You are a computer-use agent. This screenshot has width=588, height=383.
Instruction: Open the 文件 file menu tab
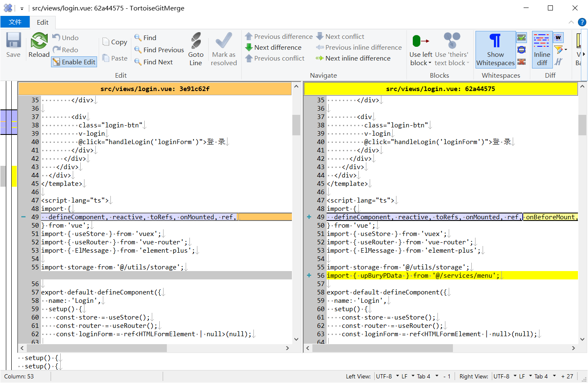click(x=15, y=22)
